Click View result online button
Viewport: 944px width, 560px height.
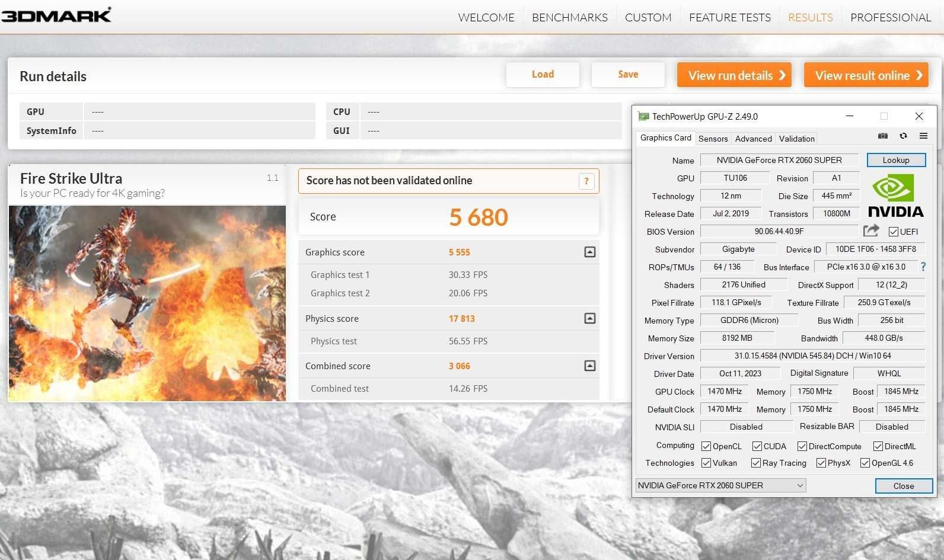[x=866, y=75]
